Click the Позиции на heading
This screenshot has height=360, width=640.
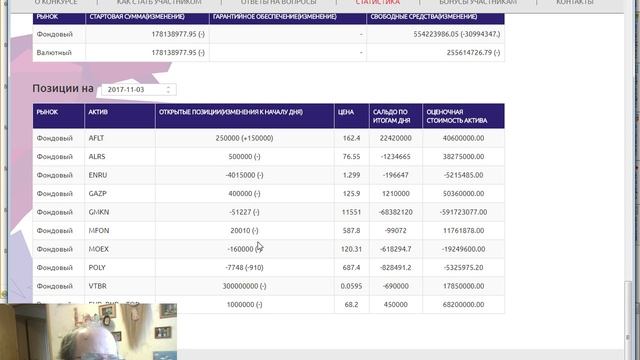click(x=63, y=89)
